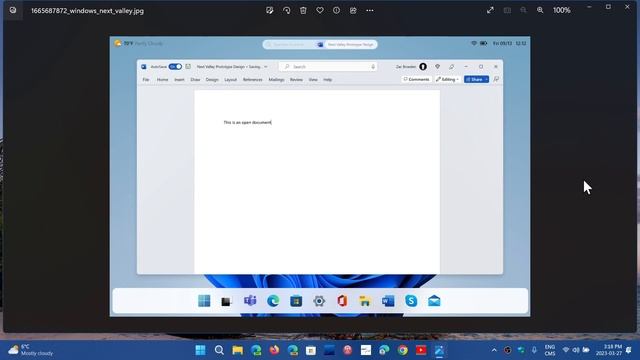Image resolution: width=640 pixels, height=360 pixels.
Task: Click Microsoft Store icon in the pictured dock
Action: coord(296,301)
